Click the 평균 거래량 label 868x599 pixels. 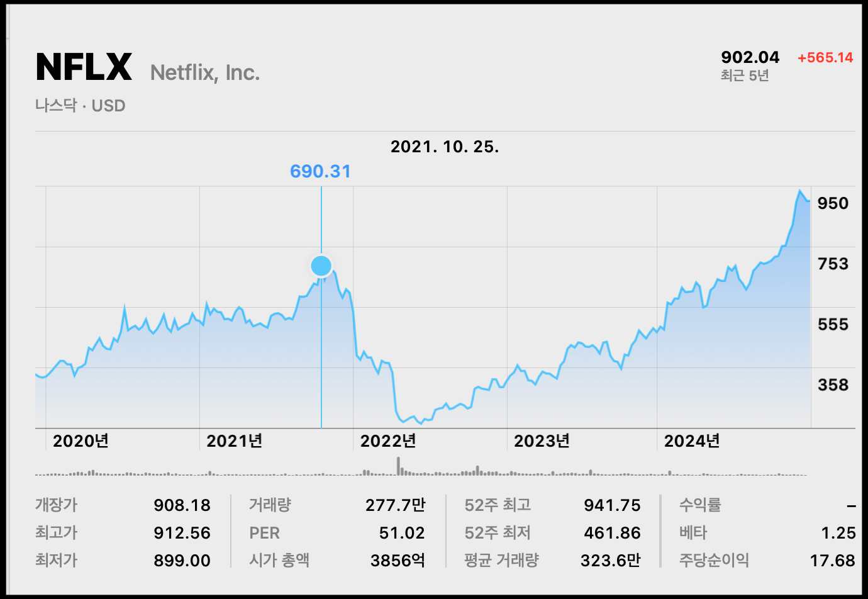point(501,560)
